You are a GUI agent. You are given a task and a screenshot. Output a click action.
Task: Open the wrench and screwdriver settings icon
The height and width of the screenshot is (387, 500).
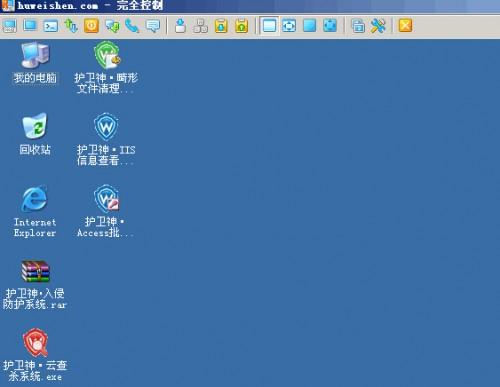click(378, 26)
